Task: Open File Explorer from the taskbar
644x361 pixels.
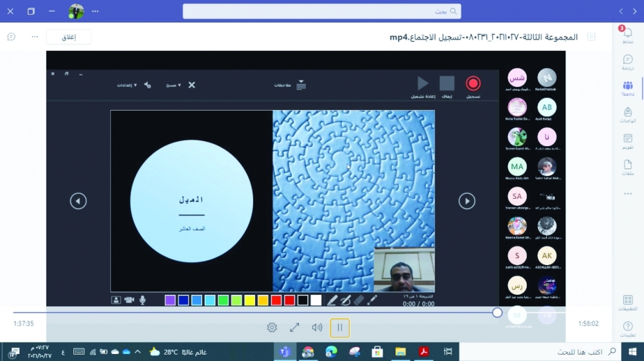Action: (x=401, y=351)
